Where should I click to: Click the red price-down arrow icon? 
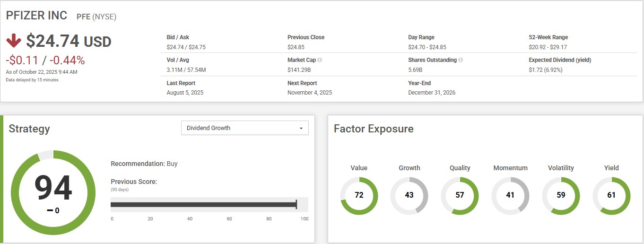click(x=14, y=41)
